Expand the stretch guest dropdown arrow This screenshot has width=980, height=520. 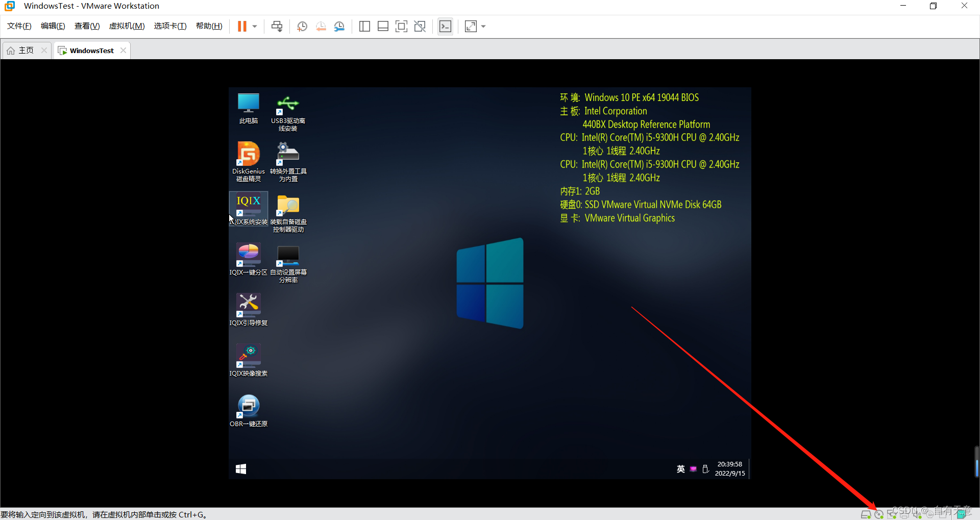point(483,27)
